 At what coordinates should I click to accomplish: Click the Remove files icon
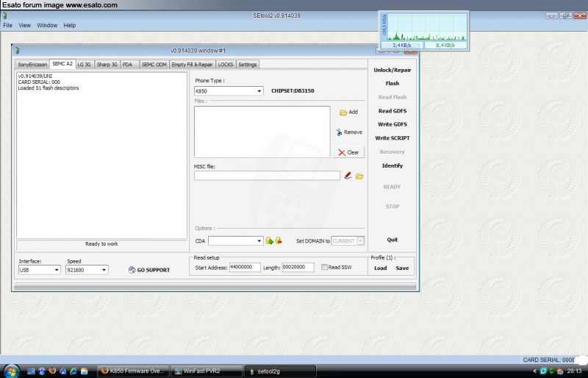[339, 132]
